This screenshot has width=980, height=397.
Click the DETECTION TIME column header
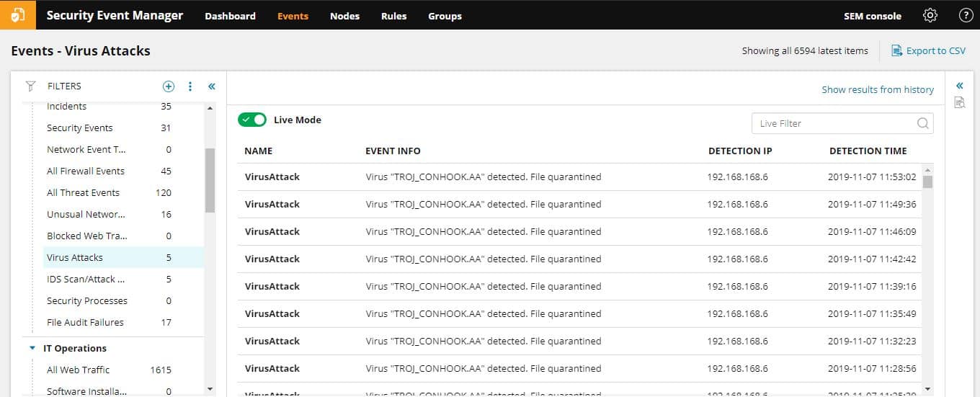868,151
